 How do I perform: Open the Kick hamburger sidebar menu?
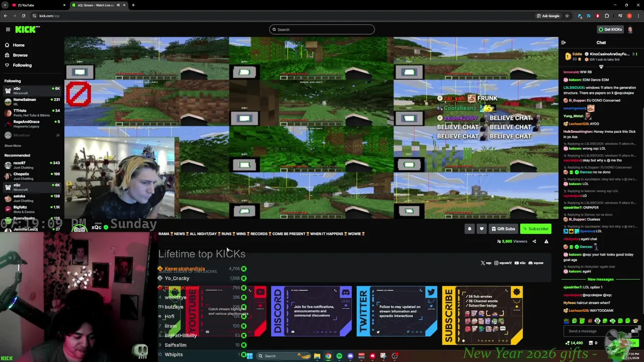tap(8, 30)
